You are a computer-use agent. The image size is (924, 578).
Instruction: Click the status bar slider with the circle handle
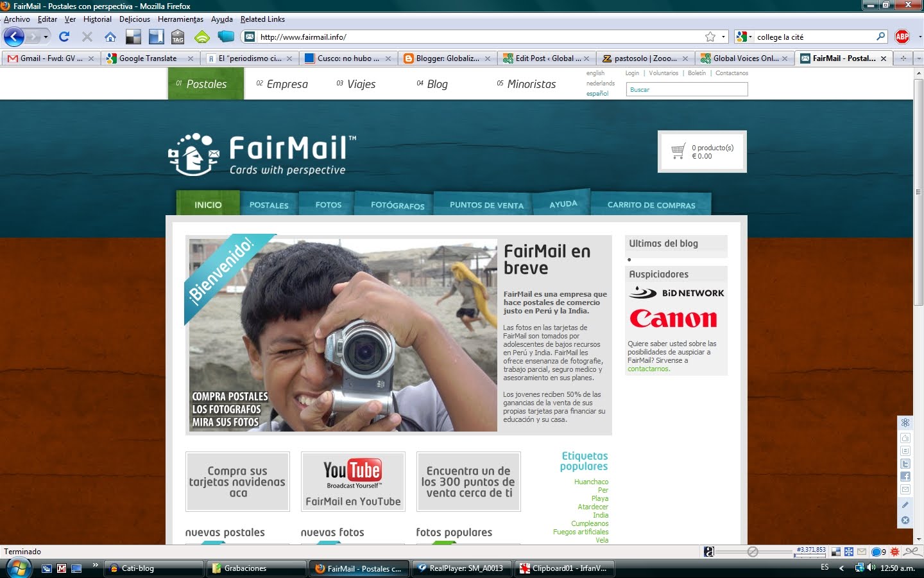[753, 552]
